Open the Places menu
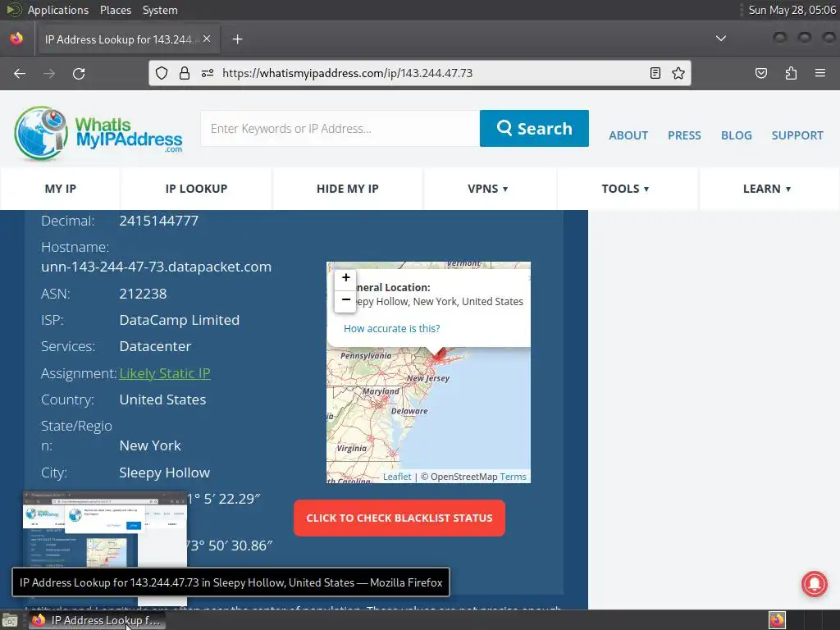 (116, 10)
